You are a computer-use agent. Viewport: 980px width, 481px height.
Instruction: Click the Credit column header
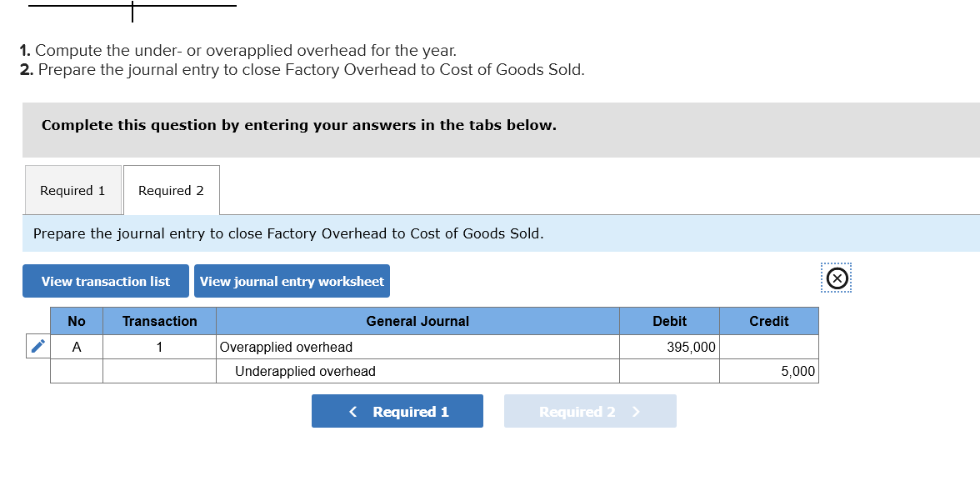768,321
